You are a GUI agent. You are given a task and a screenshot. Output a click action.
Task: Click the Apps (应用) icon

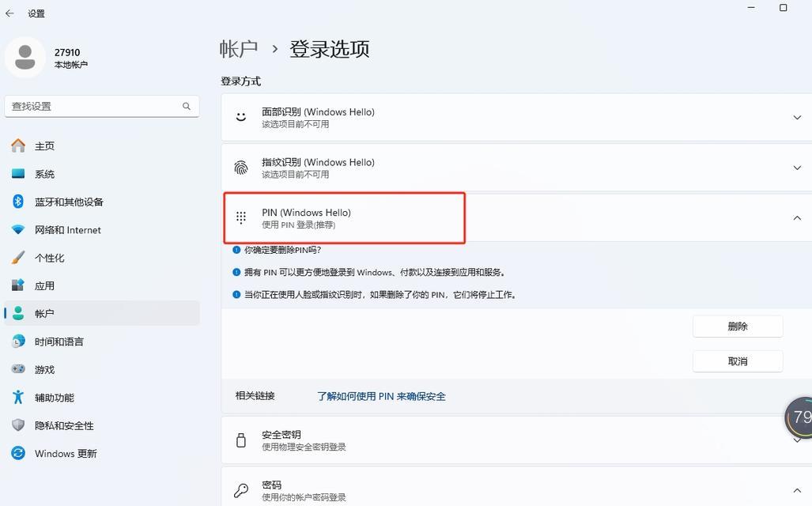18,285
